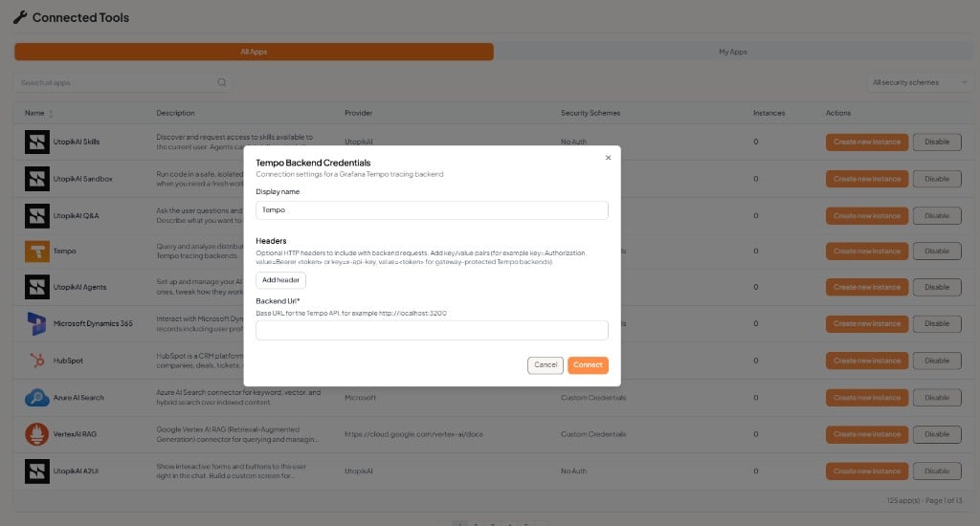Click the HubSpot app icon

(37, 361)
